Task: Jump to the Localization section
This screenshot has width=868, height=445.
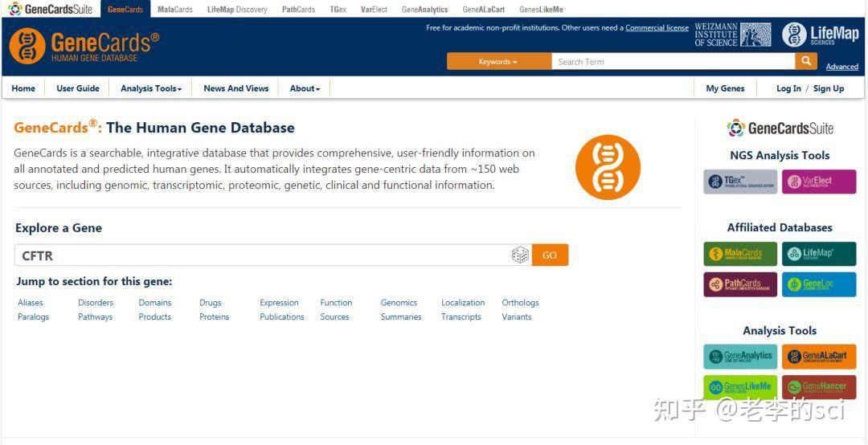Action: click(x=463, y=302)
